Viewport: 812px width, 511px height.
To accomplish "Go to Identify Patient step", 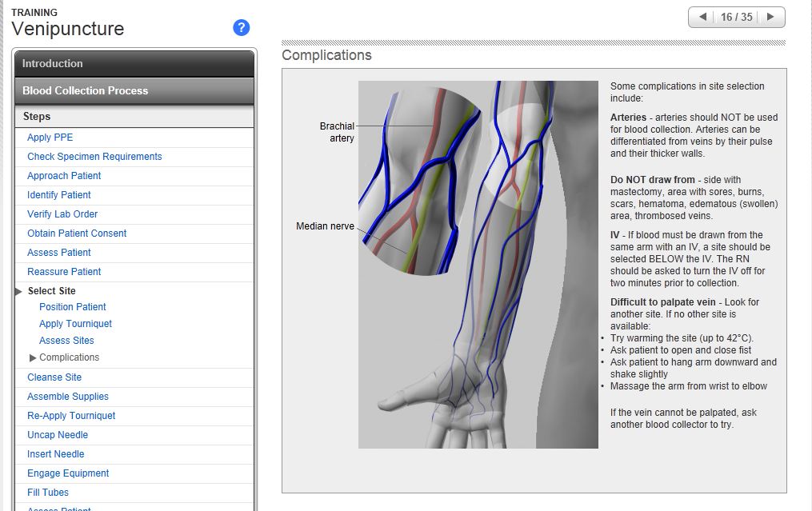I will [x=59, y=195].
